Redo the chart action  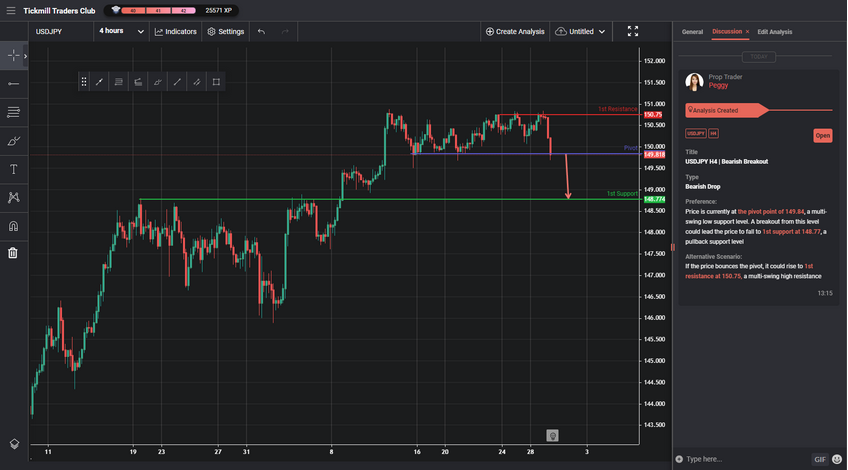click(x=285, y=32)
